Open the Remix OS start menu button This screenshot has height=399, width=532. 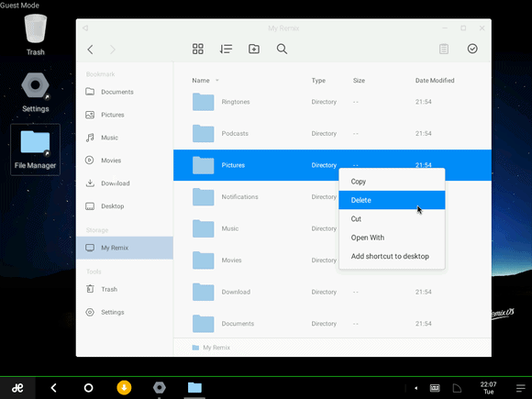click(17, 388)
